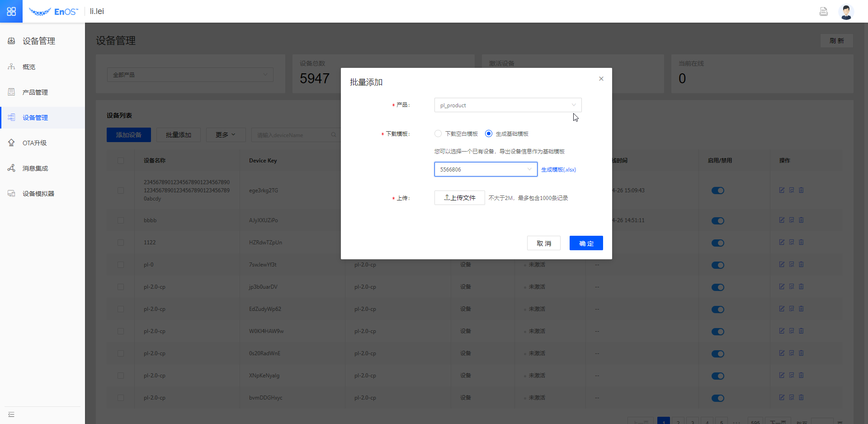Image resolution: width=868 pixels, height=424 pixels.
Task: Click the 生成模板(.xlsx) link
Action: [x=559, y=170]
